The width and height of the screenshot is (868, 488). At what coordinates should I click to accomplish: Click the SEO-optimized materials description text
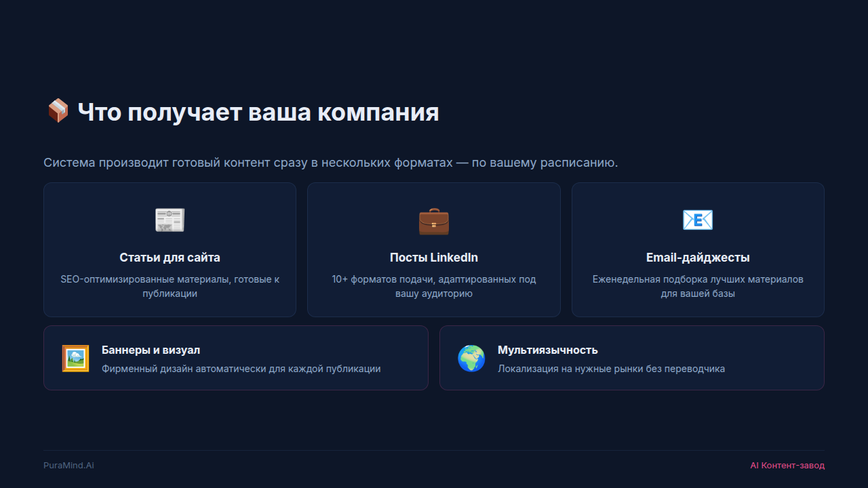170,286
